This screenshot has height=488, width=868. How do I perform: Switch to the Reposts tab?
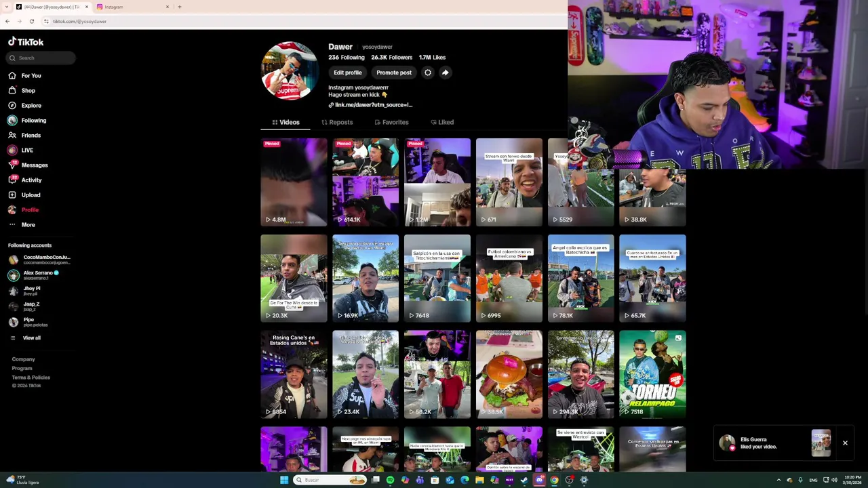[337, 122]
